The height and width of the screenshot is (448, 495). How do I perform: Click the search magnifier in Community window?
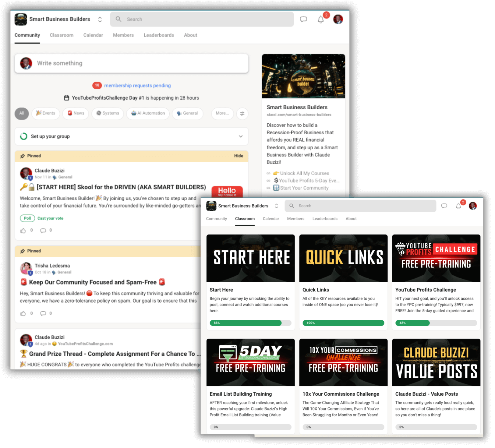[118, 19]
